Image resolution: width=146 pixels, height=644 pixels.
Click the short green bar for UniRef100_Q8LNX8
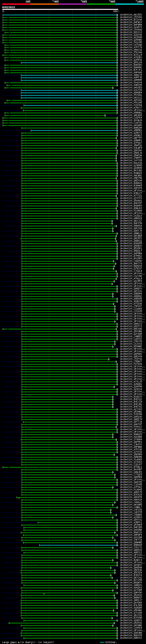55,115
